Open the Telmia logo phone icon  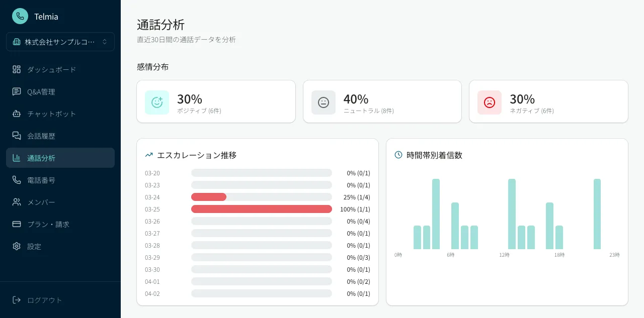point(20,16)
